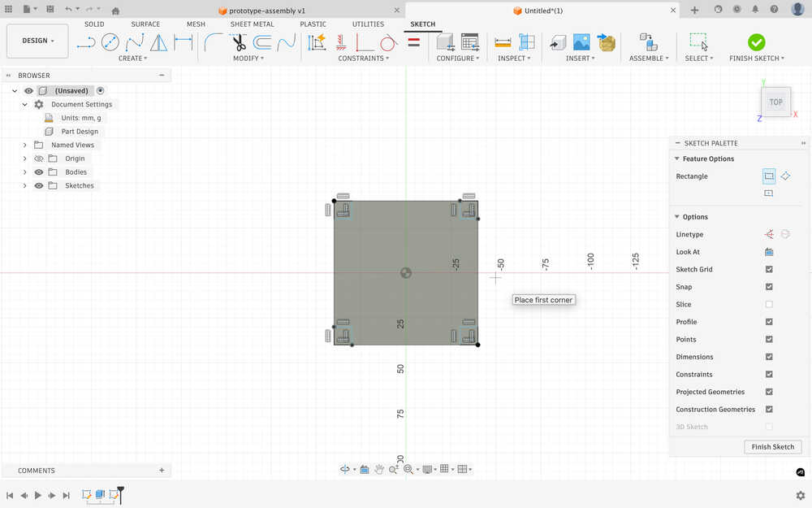Click the Finish Sketch button in palette

772,447
